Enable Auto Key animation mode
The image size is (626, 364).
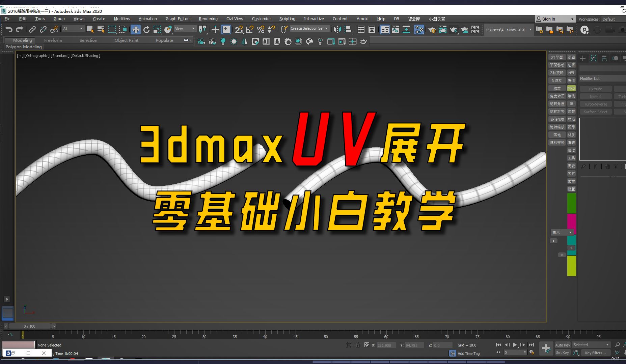pos(563,345)
